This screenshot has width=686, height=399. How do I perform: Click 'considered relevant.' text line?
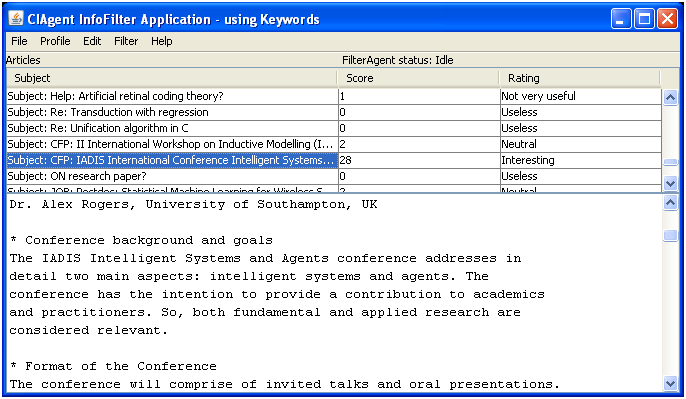(x=88, y=330)
